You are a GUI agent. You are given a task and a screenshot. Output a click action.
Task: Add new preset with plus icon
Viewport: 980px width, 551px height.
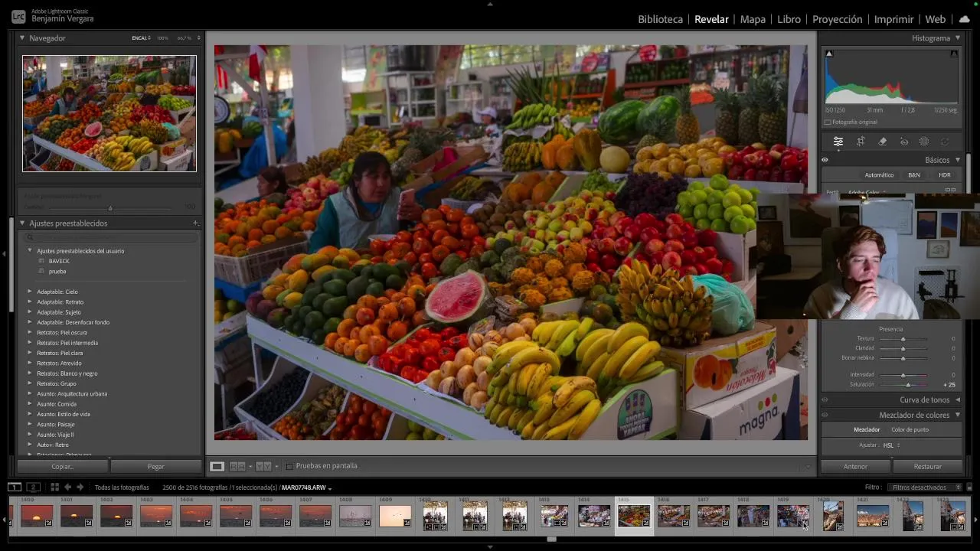[x=195, y=223]
